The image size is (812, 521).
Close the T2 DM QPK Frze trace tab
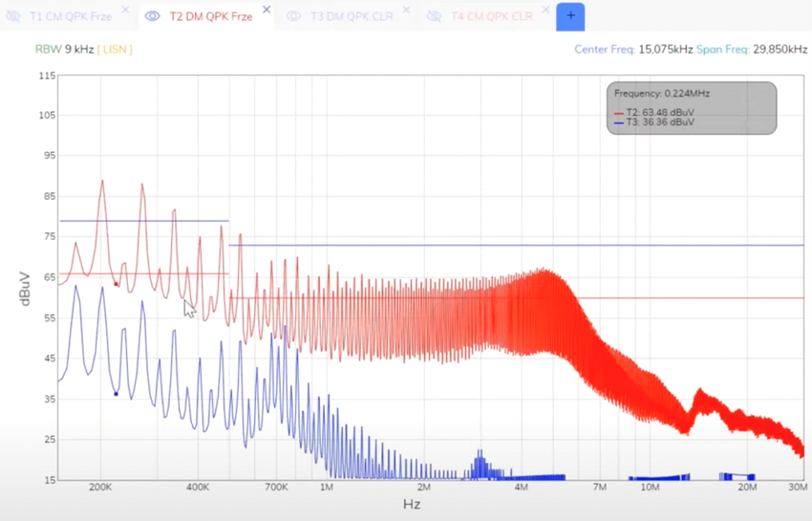267,10
